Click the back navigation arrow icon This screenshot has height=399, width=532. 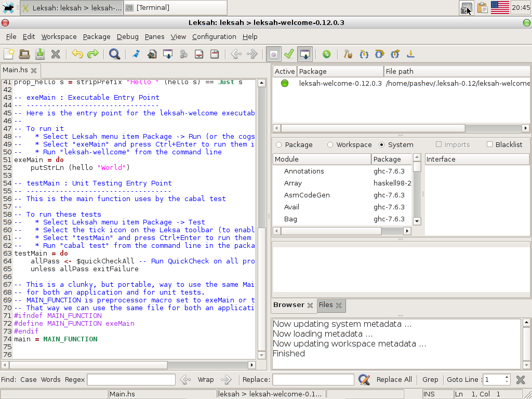pos(236,54)
